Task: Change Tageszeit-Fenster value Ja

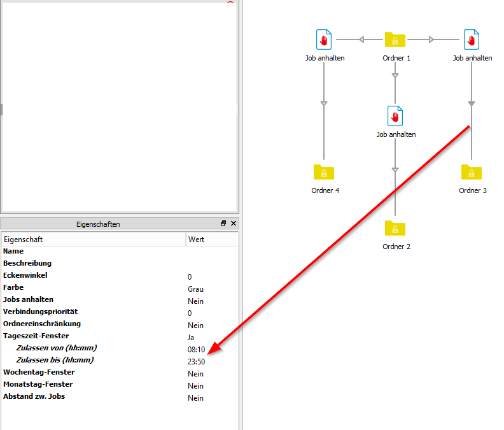Action: click(191, 338)
